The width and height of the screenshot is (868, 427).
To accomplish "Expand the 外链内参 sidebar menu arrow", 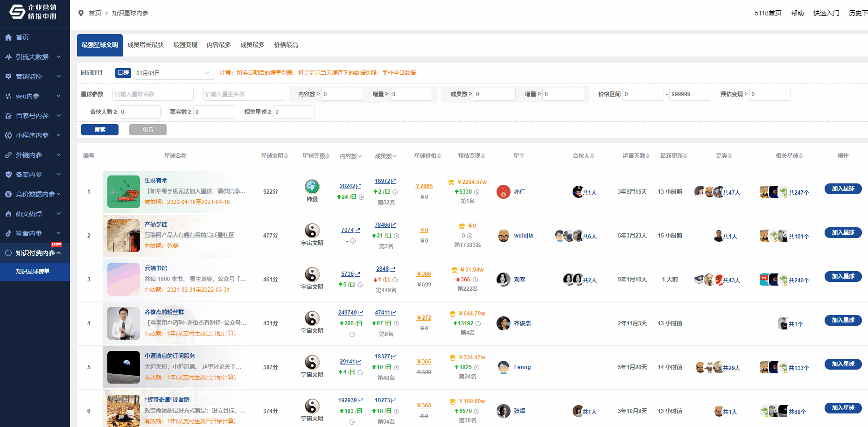I will coord(59,155).
